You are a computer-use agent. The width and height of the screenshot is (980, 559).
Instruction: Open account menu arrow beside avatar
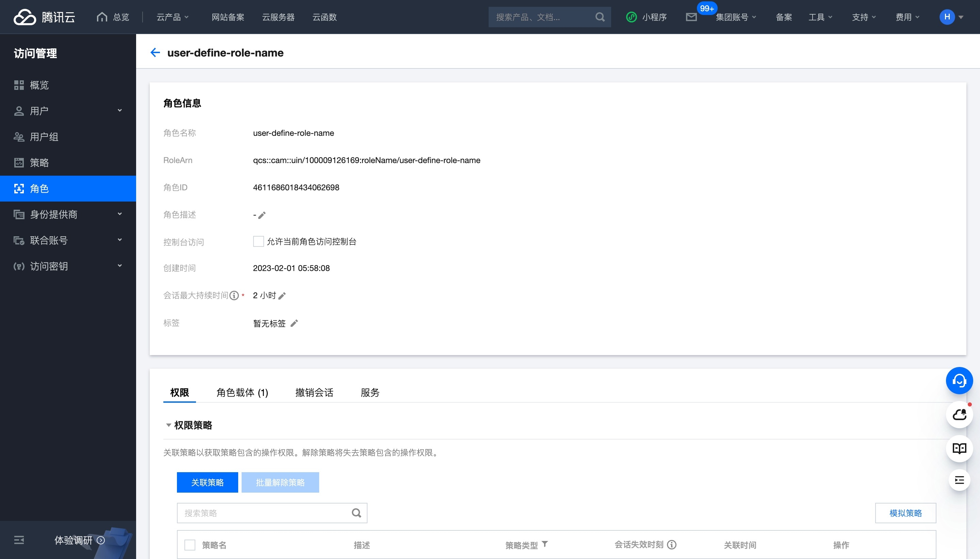(x=961, y=17)
